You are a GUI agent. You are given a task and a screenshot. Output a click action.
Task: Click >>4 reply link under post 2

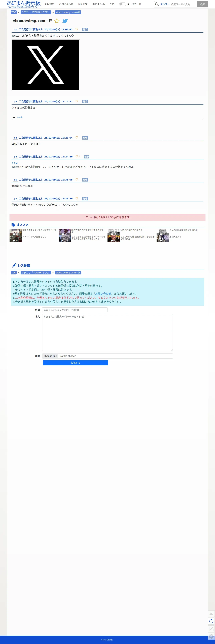pos(20,117)
